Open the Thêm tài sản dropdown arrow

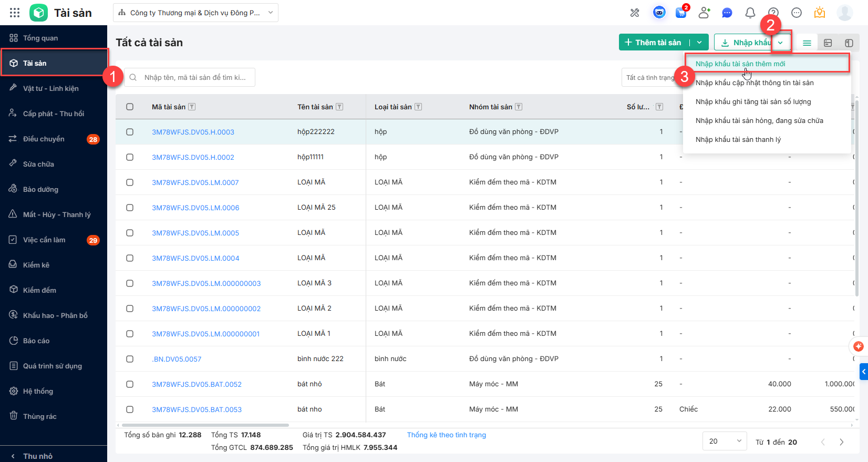point(699,43)
